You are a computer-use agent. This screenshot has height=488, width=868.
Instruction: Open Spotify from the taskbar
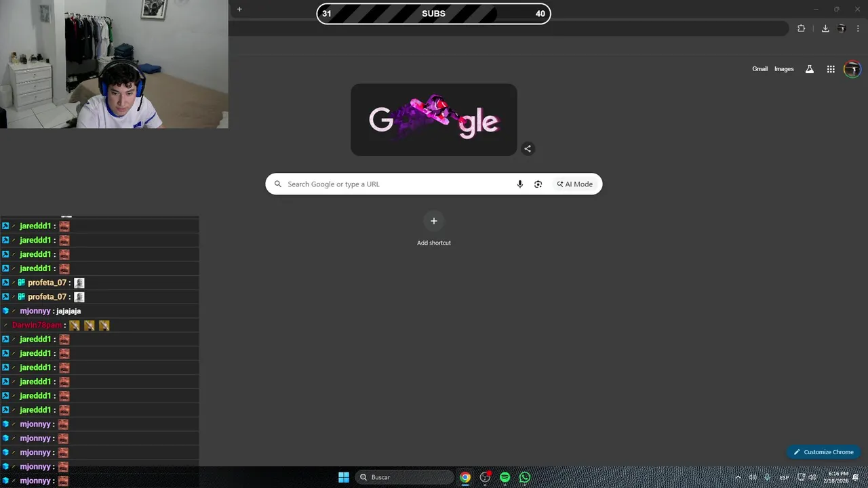505,477
